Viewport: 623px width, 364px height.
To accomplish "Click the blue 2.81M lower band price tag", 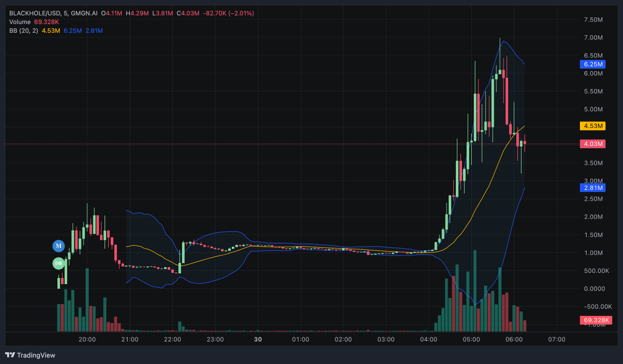I will pos(592,188).
